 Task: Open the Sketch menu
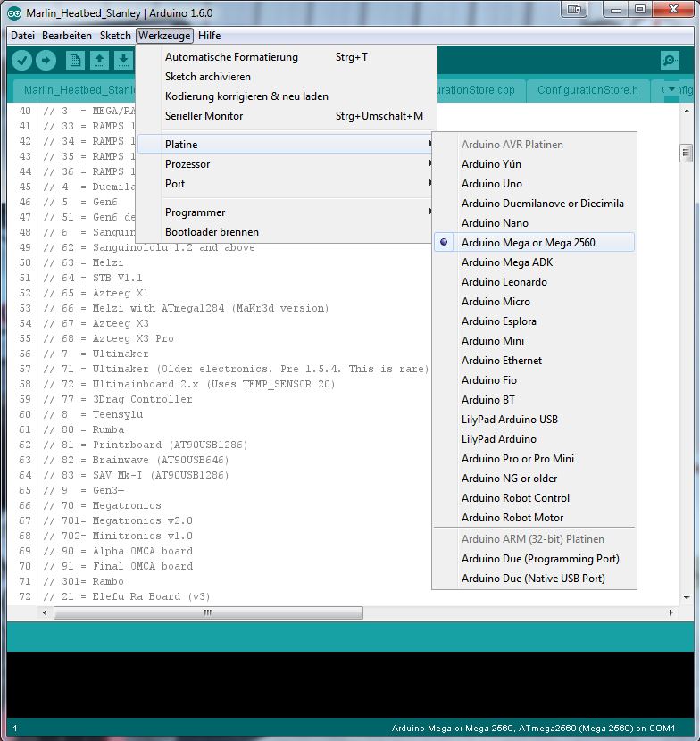[115, 36]
